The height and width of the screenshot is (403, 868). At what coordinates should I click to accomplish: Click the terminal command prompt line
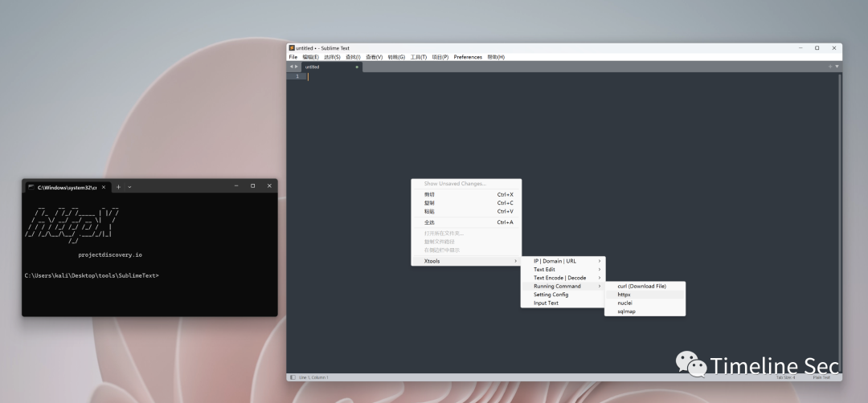pos(92,275)
